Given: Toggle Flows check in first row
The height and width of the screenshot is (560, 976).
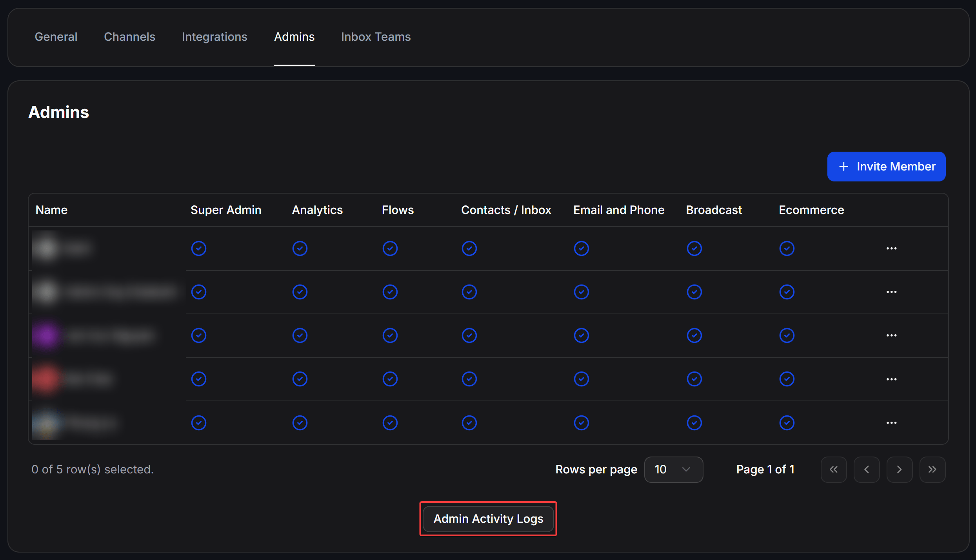Looking at the screenshot, I should [390, 248].
